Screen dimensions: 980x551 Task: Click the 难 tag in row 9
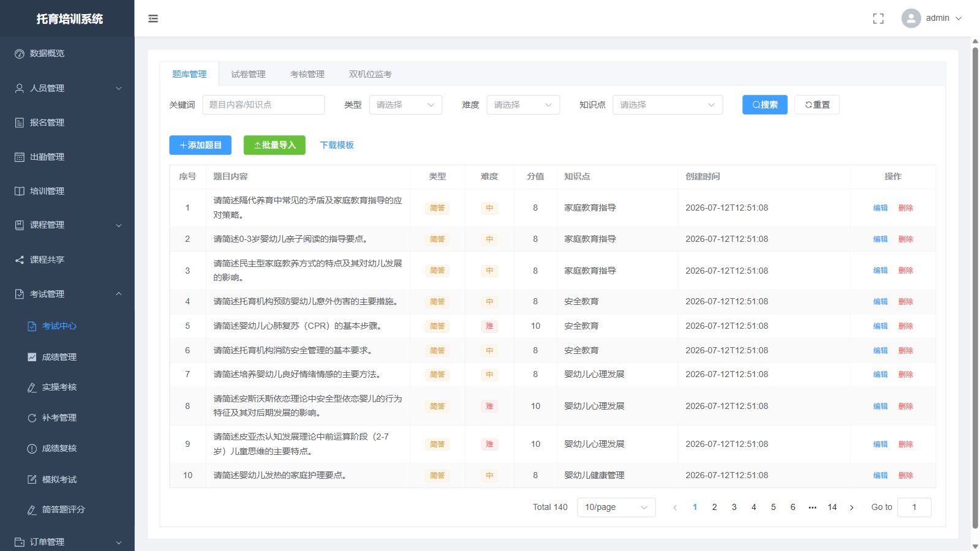click(x=489, y=444)
